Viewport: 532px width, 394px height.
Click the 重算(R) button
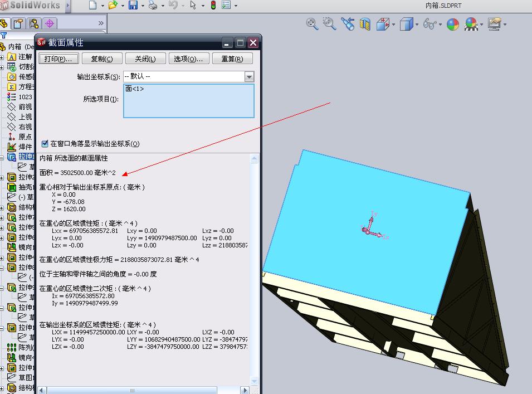coord(232,59)
